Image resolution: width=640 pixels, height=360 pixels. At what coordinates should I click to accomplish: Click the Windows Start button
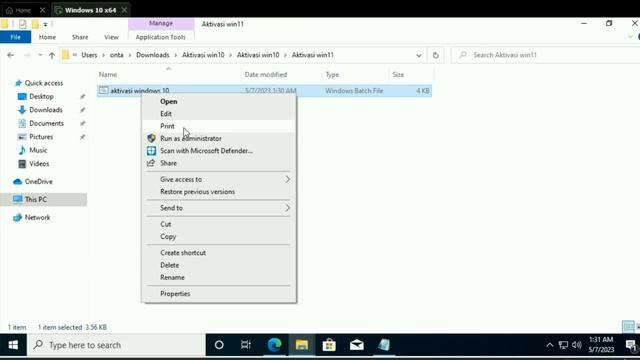(13, 345)
